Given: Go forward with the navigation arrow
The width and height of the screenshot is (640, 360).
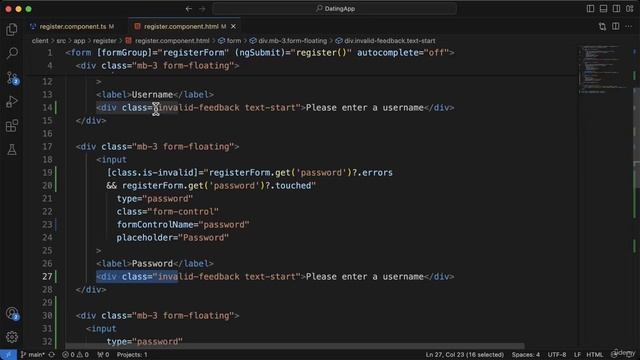Looking at the screenshot, I should coord(202,9).
